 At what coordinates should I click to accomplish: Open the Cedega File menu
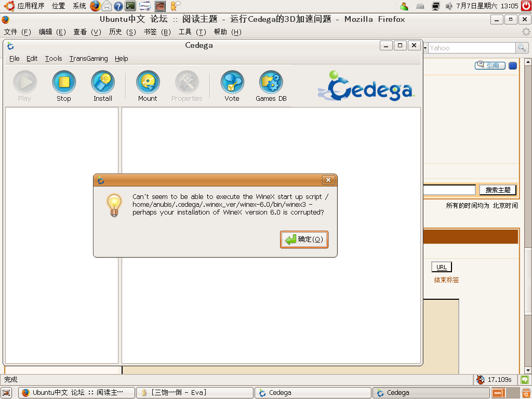pos(14,59)
